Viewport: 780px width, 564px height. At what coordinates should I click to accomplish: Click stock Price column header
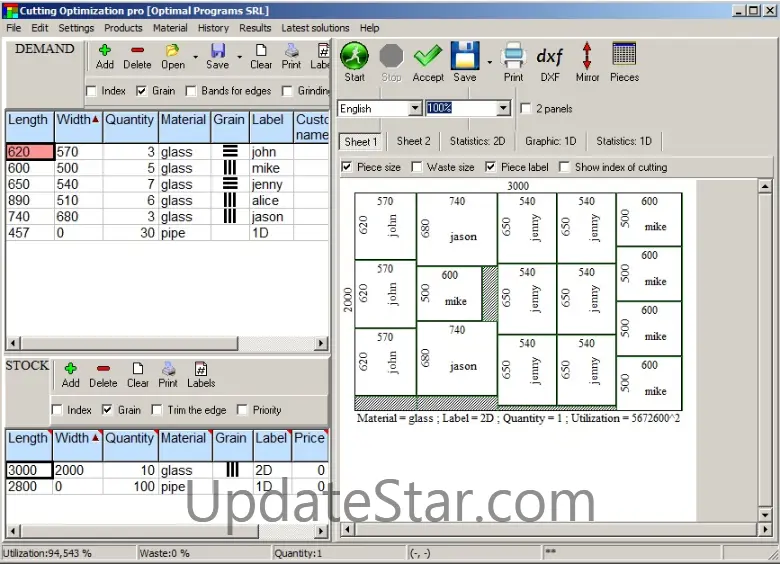point(310,445)
